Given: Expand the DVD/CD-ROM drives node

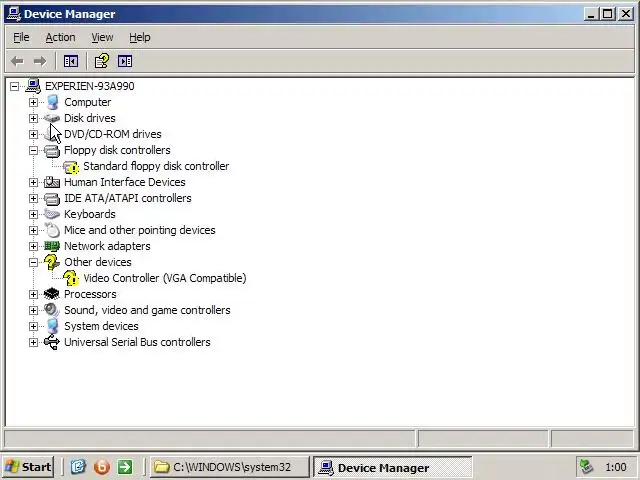Looking at the screenshot, I should pyautogui.click(x=33, y=134).
